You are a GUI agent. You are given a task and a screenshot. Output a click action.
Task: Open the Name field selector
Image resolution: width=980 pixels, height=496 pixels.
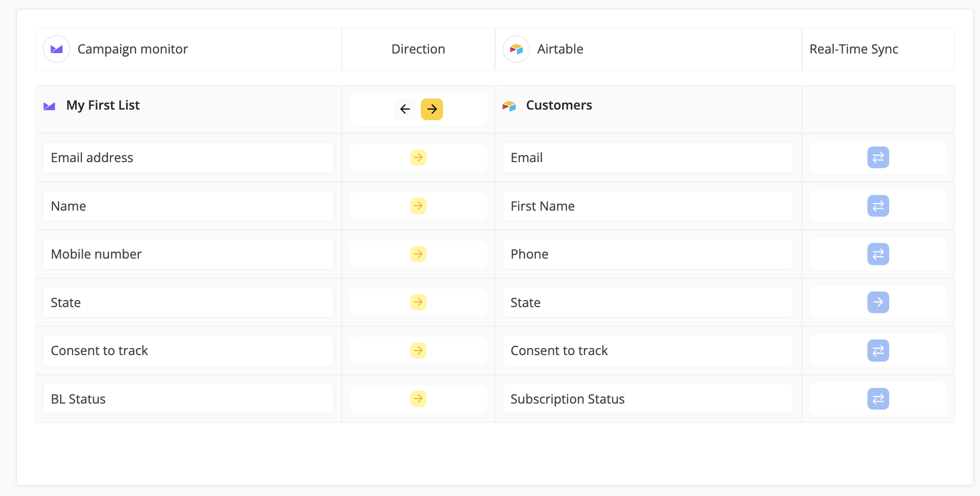(x=188, y=206)
